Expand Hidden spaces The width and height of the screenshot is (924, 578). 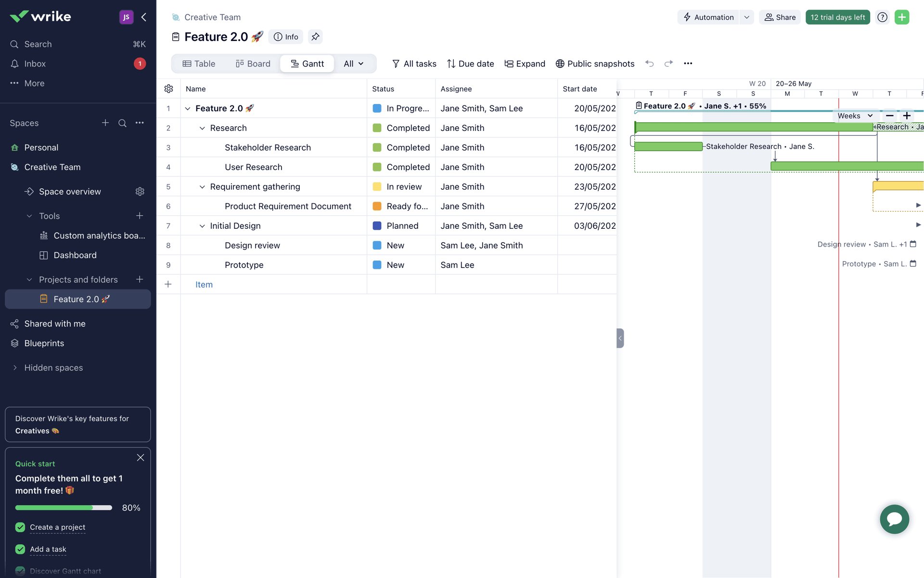coord(15,368)
